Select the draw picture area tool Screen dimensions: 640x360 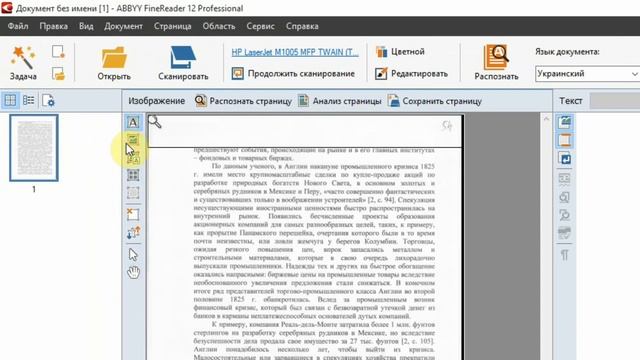(133, 140)
